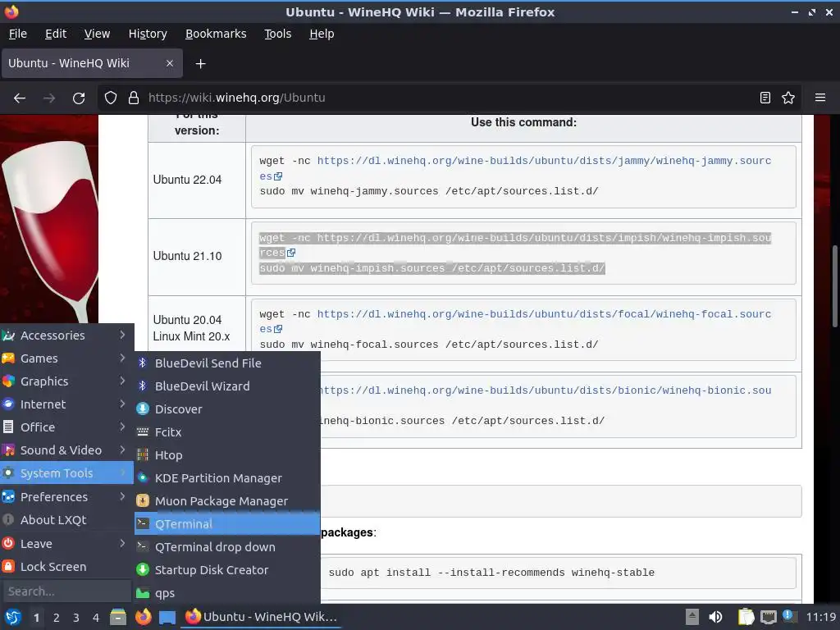The width and height of the screenshot is (840, 630).
Task: Click the site security padlock icon
Action: [134, 98]
